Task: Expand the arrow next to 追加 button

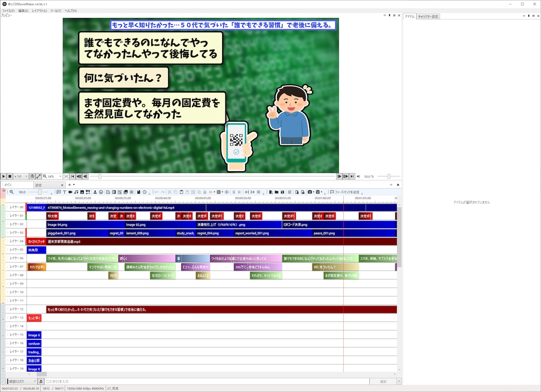Action: [x=399, y=381]
